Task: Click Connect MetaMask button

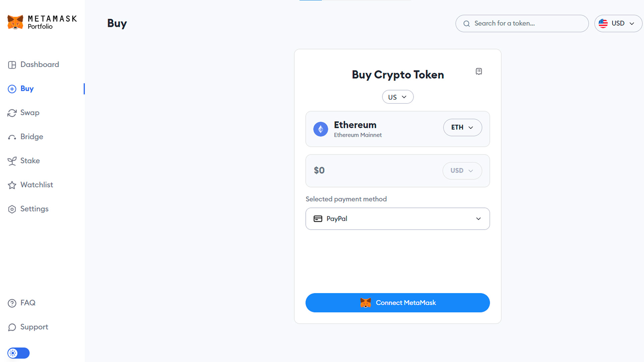Action: pos(397,303)
